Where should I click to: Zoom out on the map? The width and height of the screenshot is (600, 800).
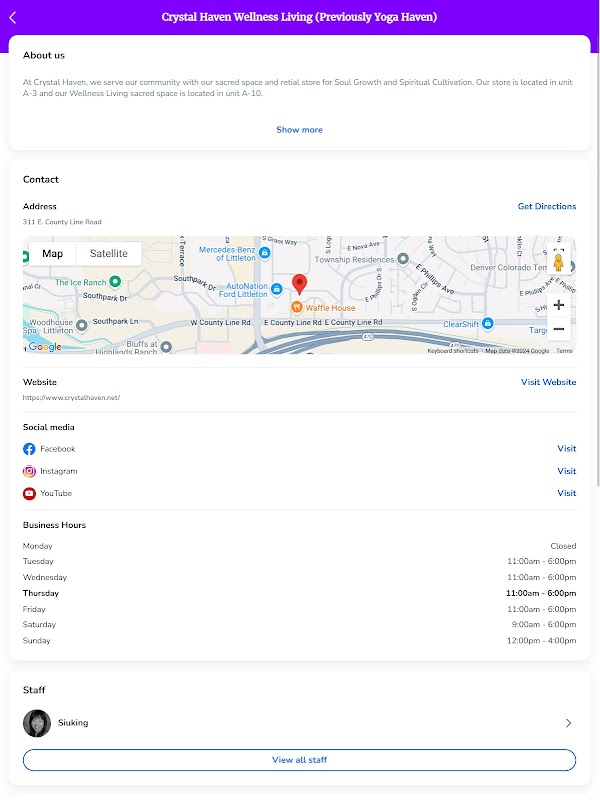click(559, 329)
